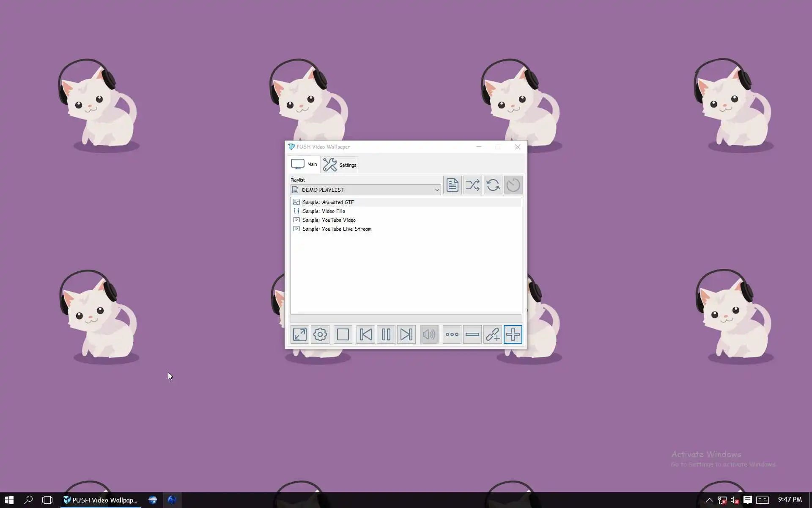Expand the DEMO PLAYLIST dropdown
Viewport: 812px width, 508px height.
tap(437, 190)
